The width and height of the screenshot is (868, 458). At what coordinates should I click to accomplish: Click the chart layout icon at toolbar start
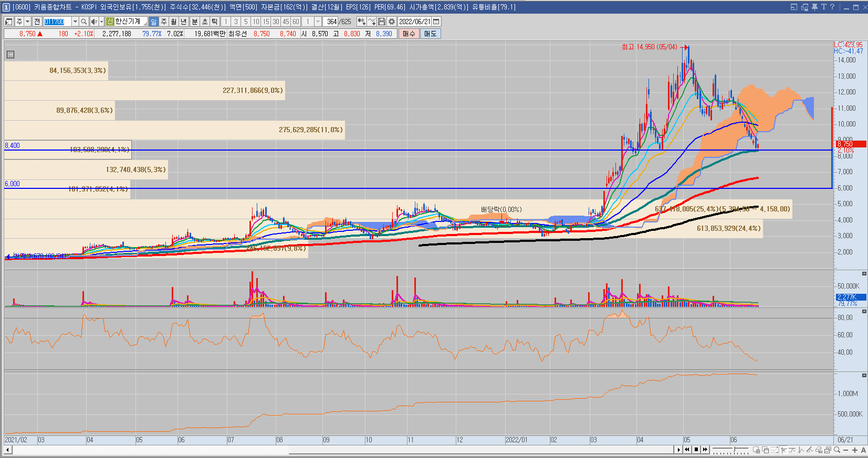click(9, 22)
